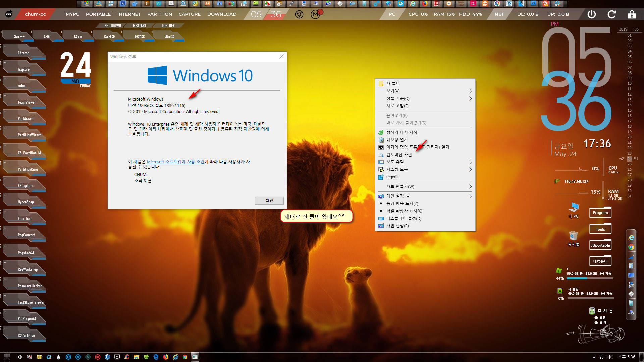Open Firefox in the top dock
644x362 pixels.
pyautogui.click(x=425, y=4)
